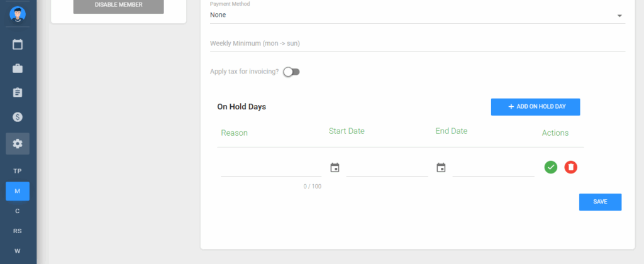Select the TP sidebar item

click(x=17, y=171)
